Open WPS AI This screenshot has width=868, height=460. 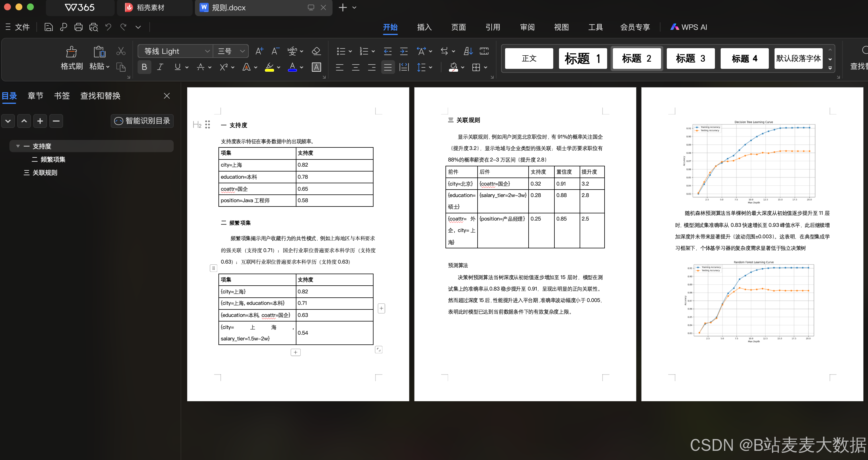tap(689, 27)
